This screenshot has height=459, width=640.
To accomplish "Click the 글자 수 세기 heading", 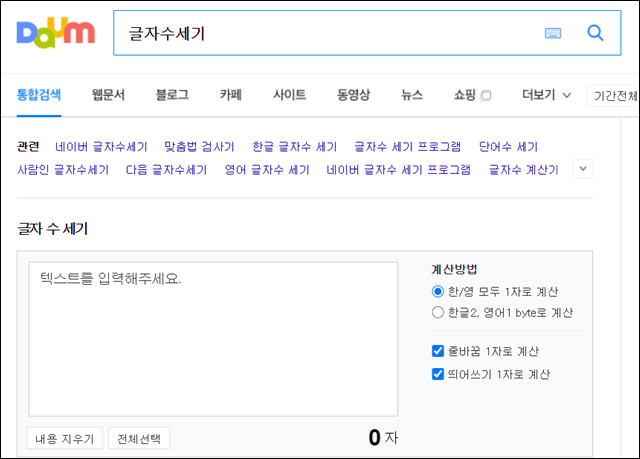I will (52, 228).
